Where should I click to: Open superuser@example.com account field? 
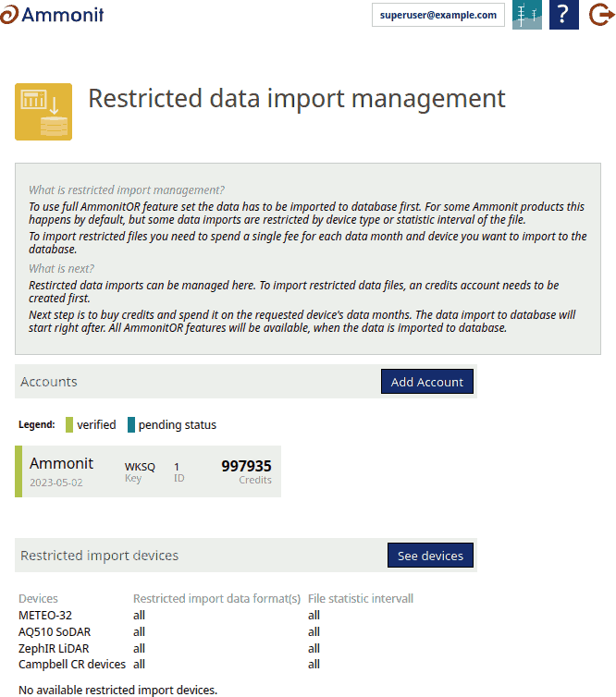click(x=438, y=15)
